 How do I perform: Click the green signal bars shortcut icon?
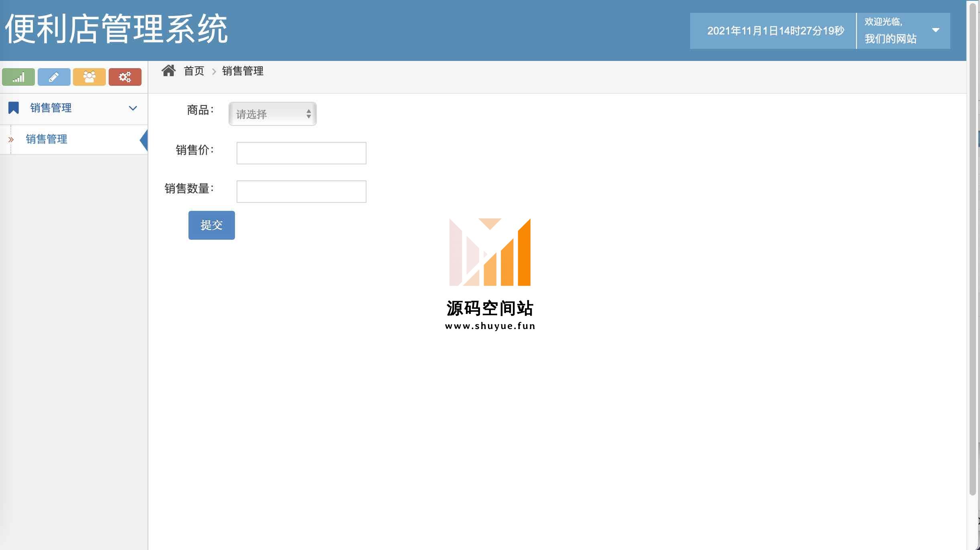point(18,77)
